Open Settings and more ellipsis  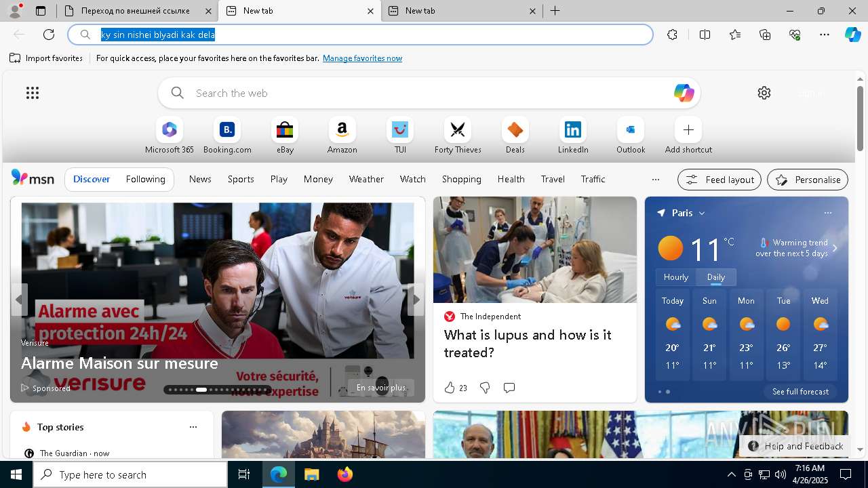[x=825, y=35]
